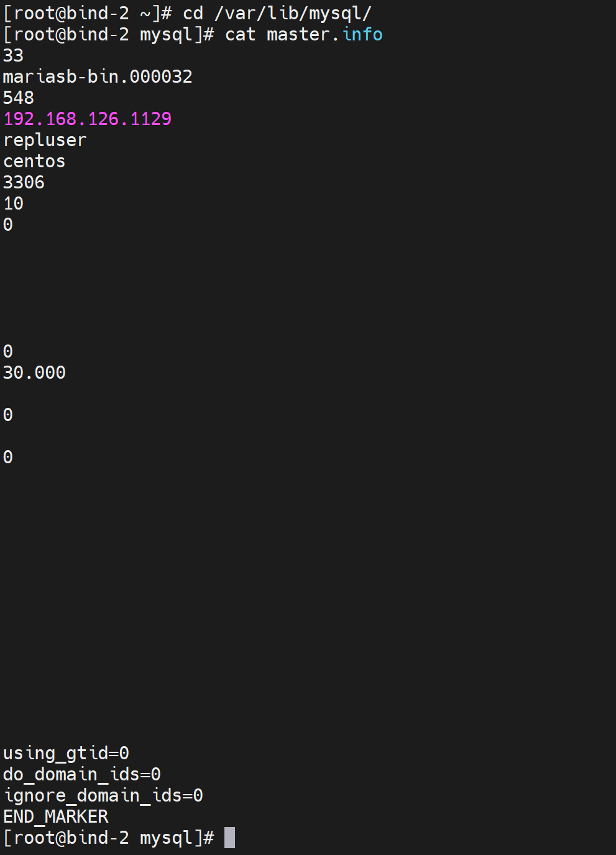
Task: Click the "ignore_domain_ids=0" line
Action: tap(103, 795)
